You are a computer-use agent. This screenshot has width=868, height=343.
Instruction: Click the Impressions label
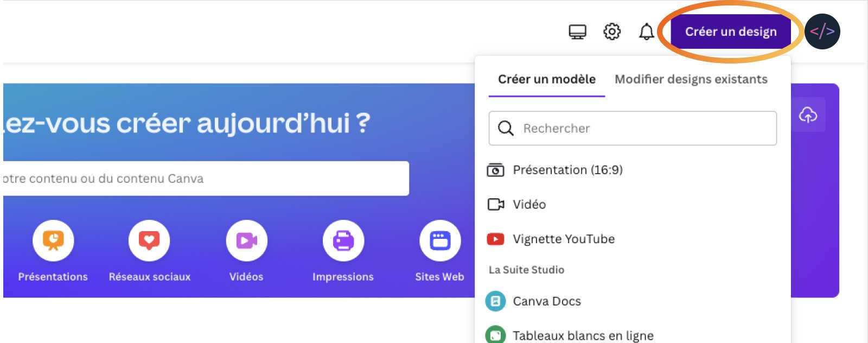coord(343,277)
